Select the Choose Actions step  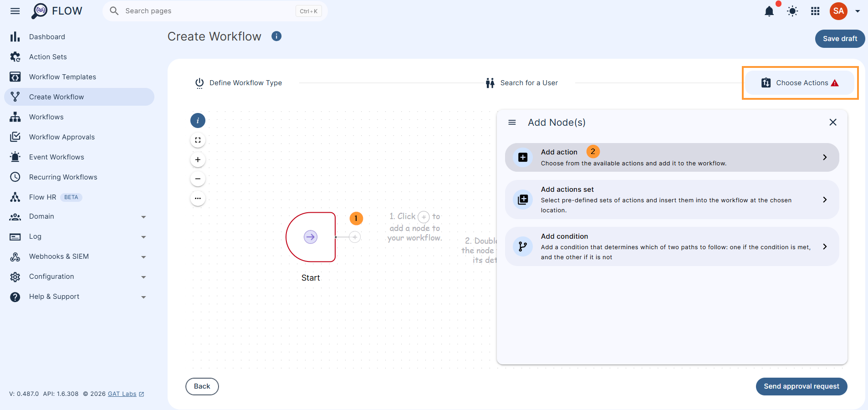(800, 83)
